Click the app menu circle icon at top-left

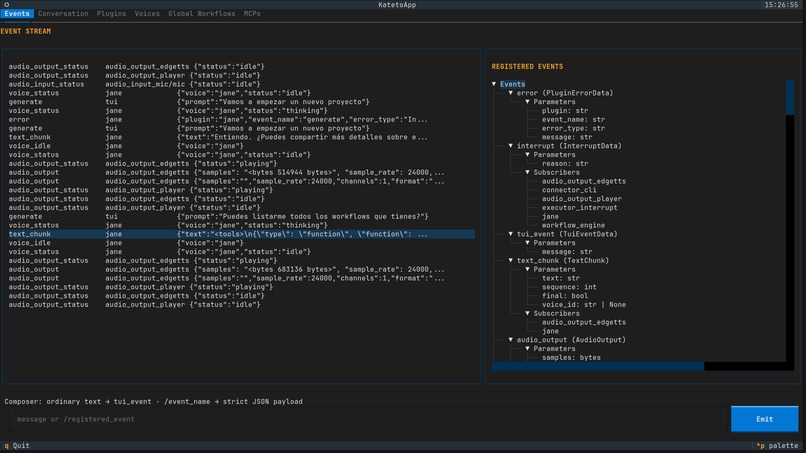[7, 5]
